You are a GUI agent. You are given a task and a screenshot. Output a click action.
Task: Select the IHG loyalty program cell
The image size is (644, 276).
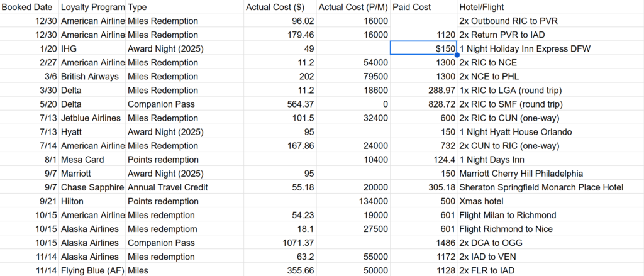pos(92,48)
